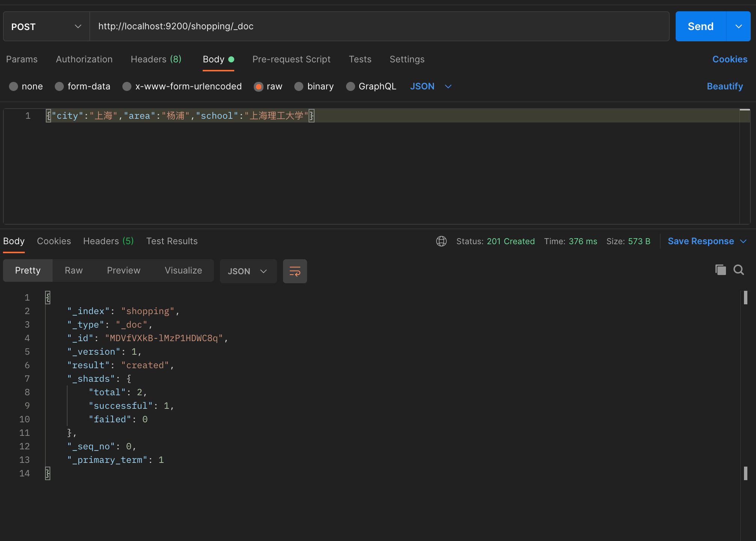Open the response Cookies tab
Viewport: 756px width, 541px height.
[54, 241]
